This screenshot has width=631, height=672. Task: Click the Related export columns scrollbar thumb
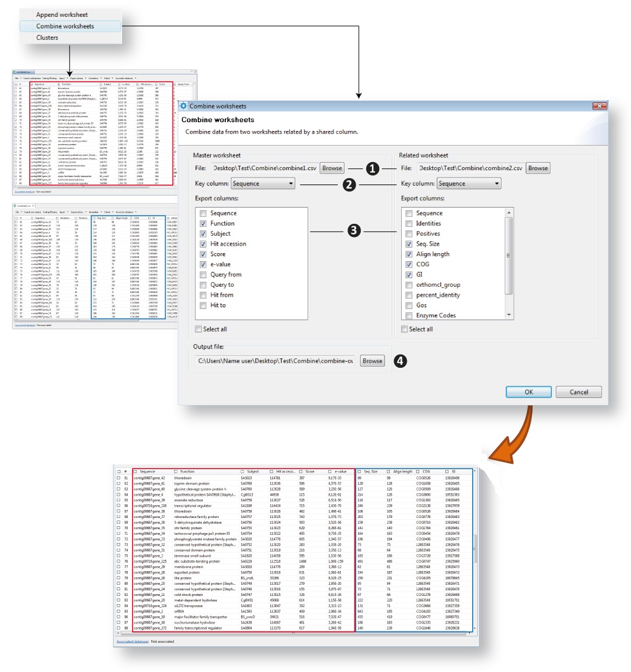point(509,256)
